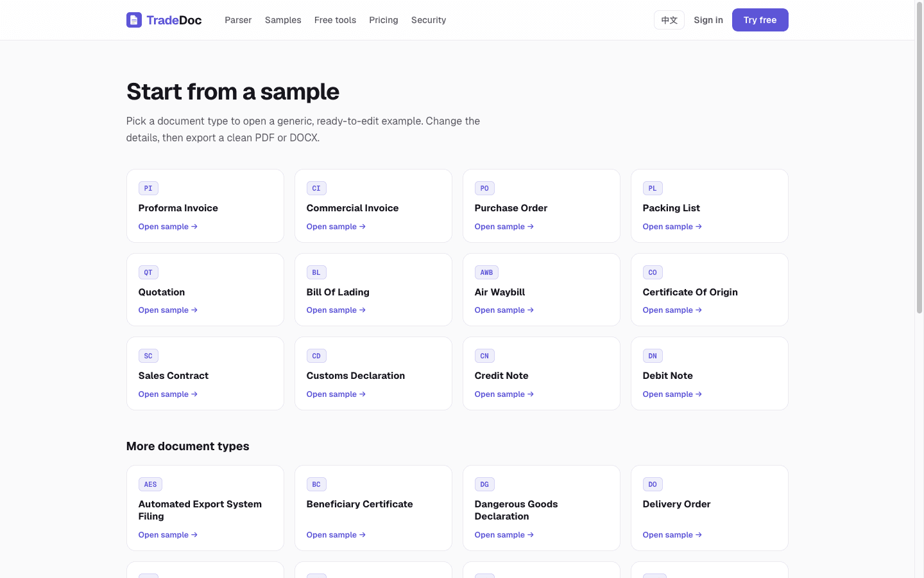Open sample for Dangerous Goods Declaration

coord(504,535)
